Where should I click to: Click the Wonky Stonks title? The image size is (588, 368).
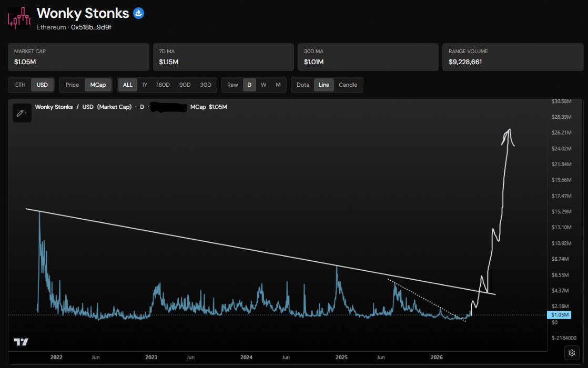point(83,13)
